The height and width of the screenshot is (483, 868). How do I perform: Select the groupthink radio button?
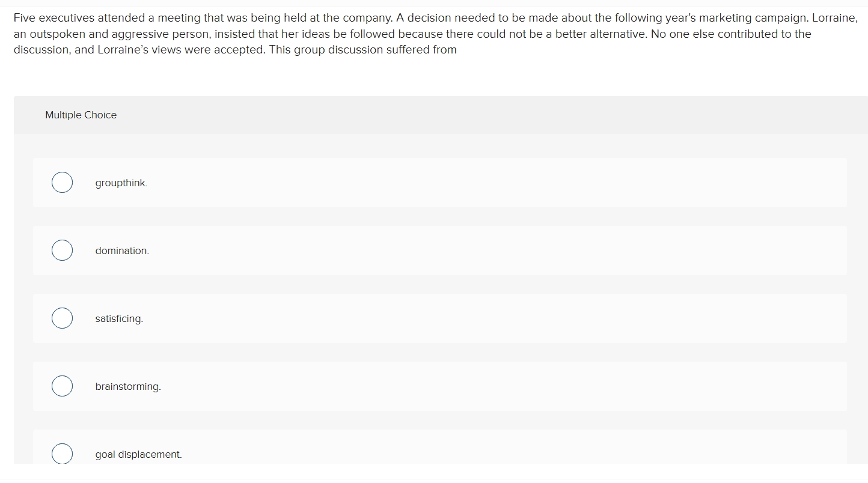[x=62, y=182]
